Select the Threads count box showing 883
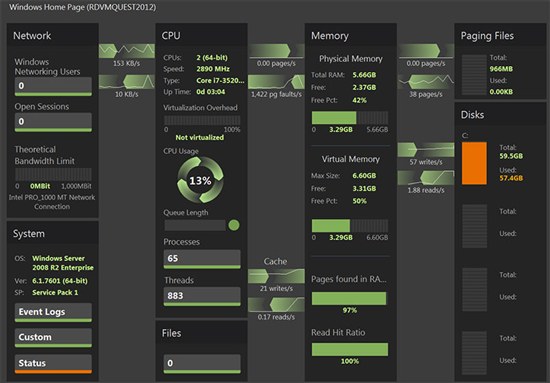 [202, 296]
